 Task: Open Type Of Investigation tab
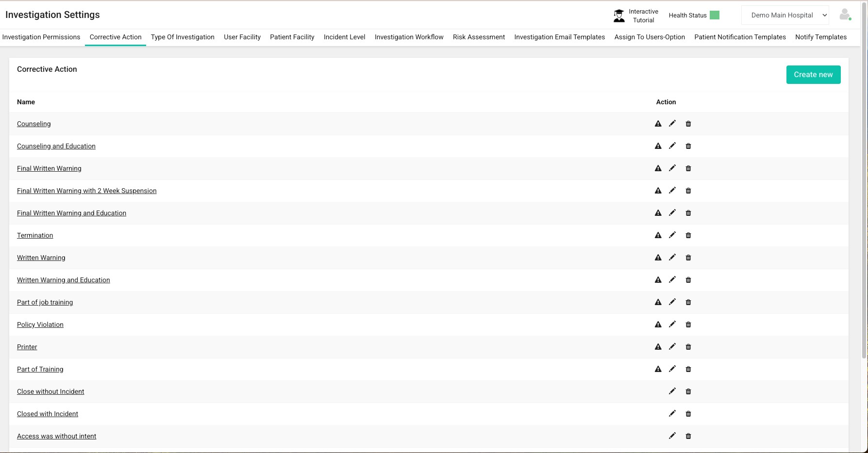point(183,37)
